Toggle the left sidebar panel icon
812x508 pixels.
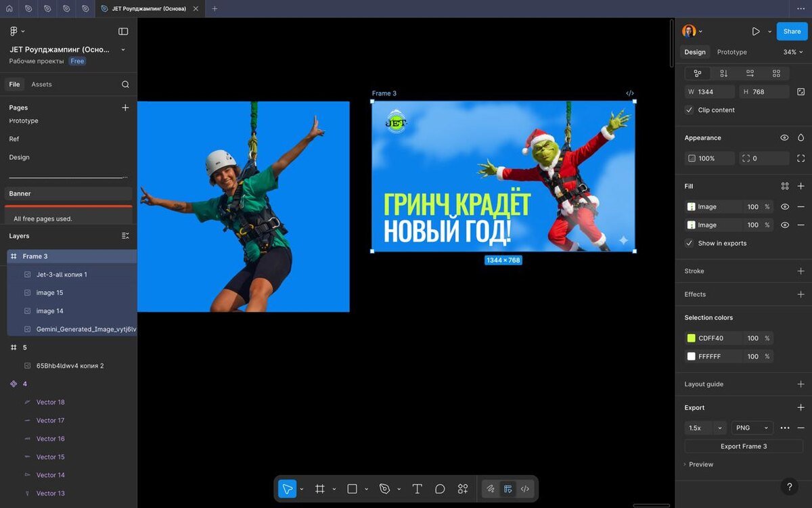pos(123,31)
